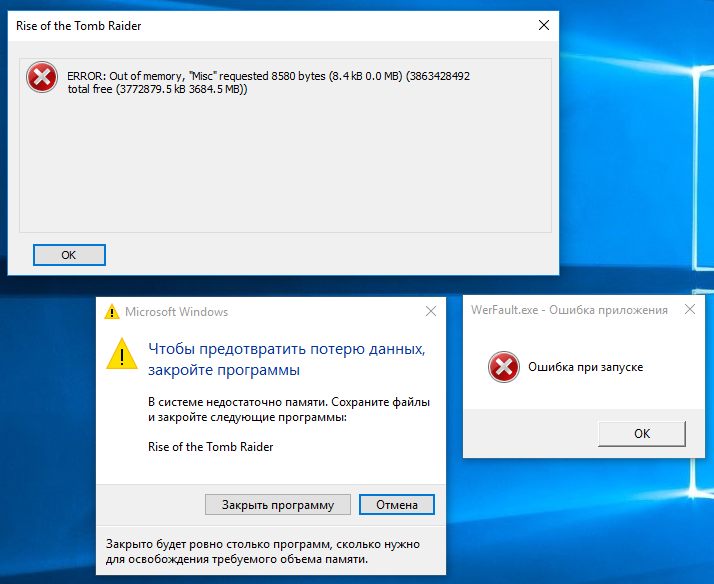Click the "Ошибка при запуске" message text

[x=586, y=367]
